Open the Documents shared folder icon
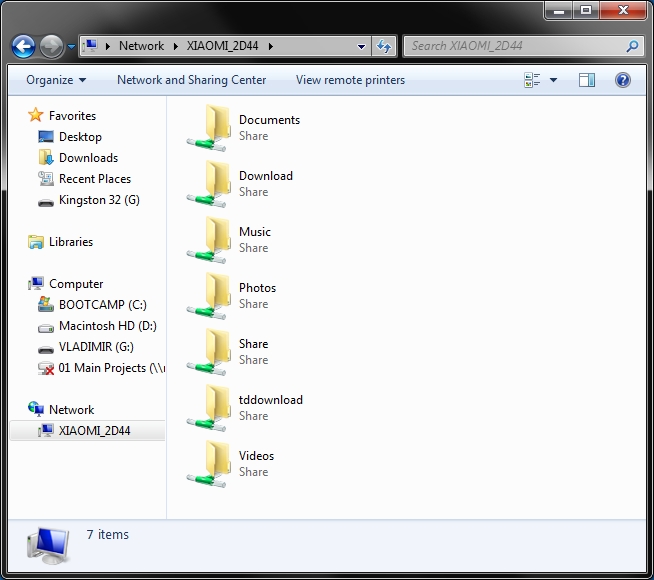The height and width of the screenshot is (580, 654). pos(209,128)
